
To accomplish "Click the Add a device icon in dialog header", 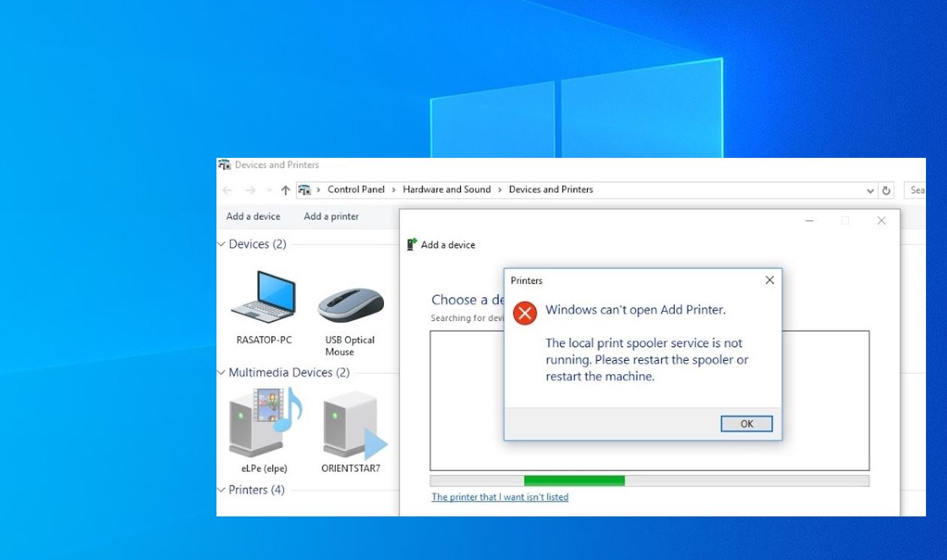I will [411, 244].
